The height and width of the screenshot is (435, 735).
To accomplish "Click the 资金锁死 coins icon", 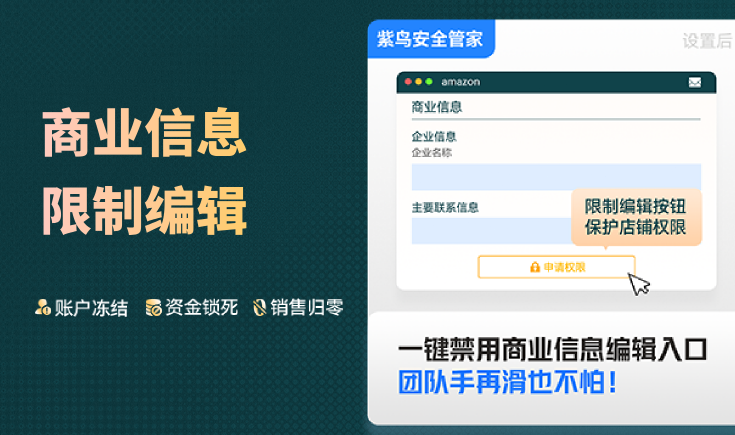I will click(x=153, y=308).
